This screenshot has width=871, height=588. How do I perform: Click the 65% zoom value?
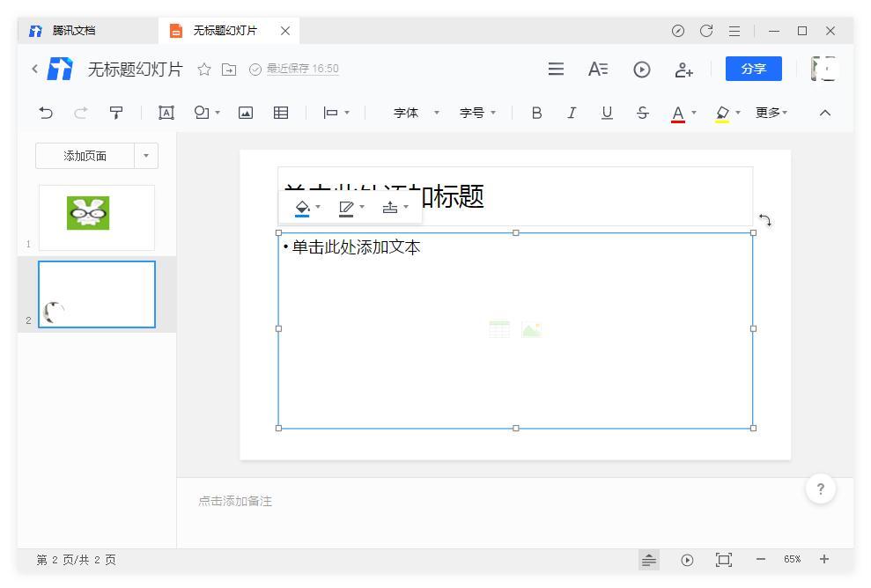click(792, 559)
